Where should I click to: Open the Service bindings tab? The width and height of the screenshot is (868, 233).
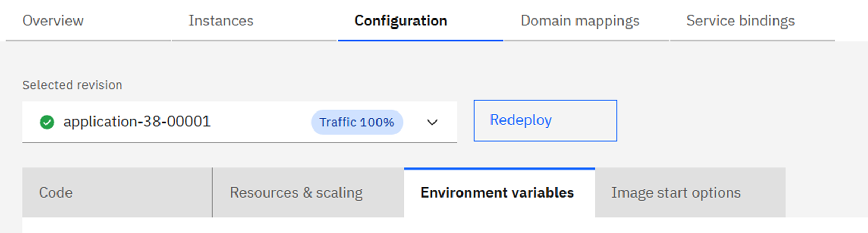[740, 21]
